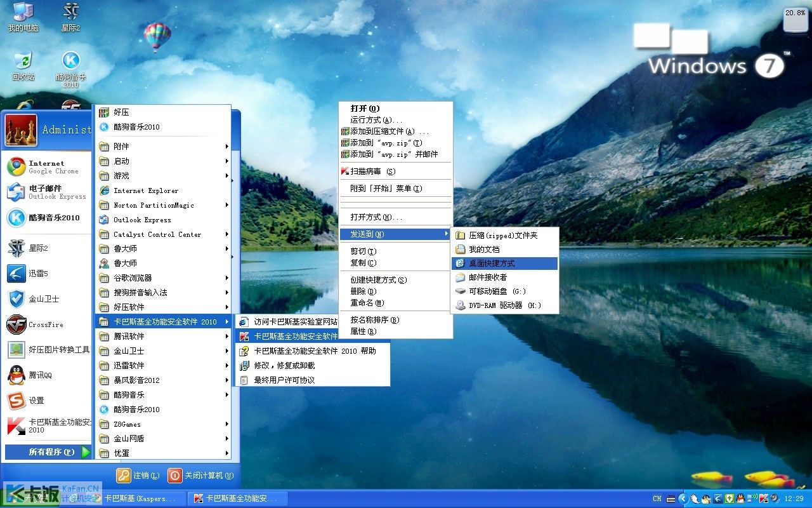Open 最终用户许可协议 document entry

coord(313,380)
